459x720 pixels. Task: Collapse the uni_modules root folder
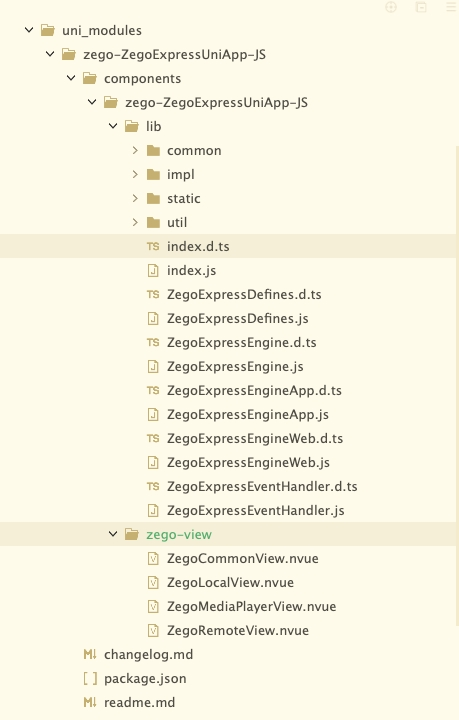(x=29, y=30)
